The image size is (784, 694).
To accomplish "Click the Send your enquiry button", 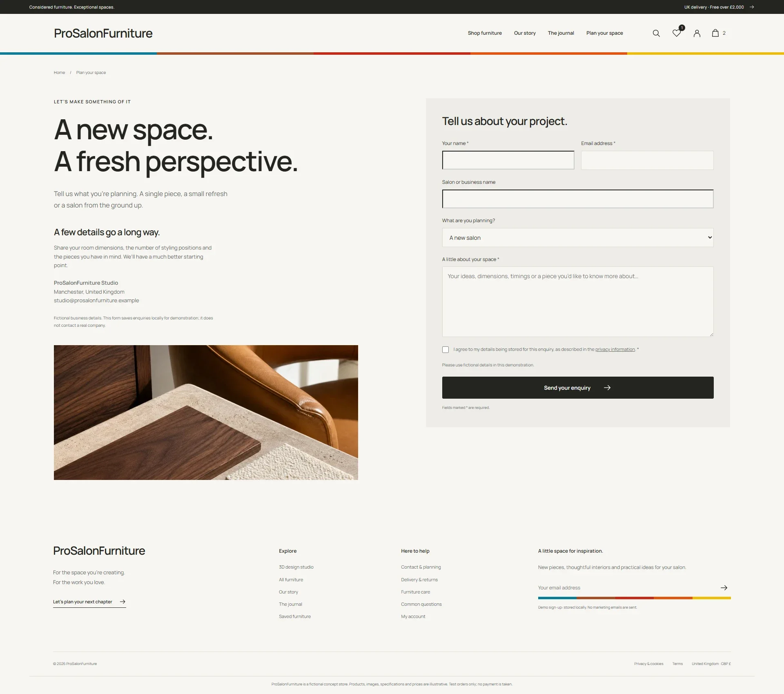I will (578, 388).
